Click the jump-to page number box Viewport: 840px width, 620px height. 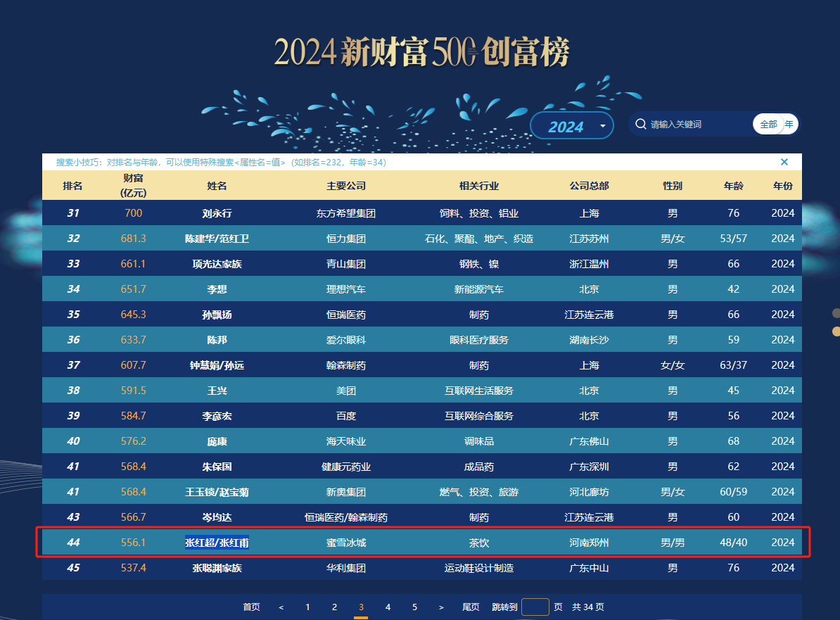pos(535,607)
